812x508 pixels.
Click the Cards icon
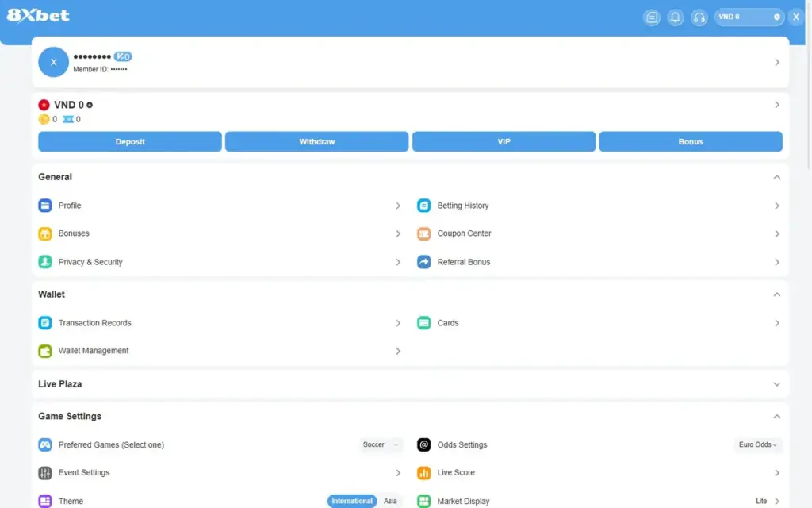coord(423,323)
